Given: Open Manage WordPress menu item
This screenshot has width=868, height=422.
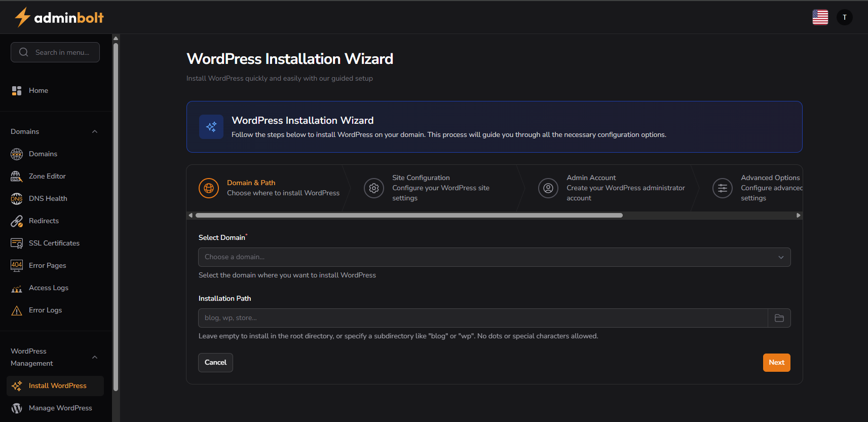Looking at the screenshot, I should [x=55, y=408].
